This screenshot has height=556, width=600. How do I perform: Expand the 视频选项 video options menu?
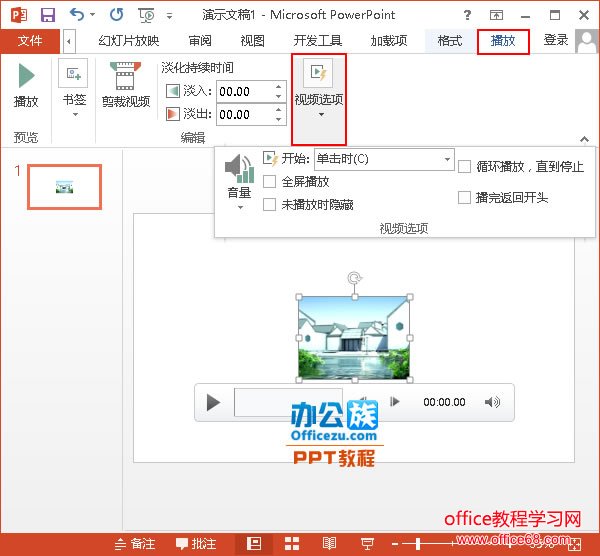click(x=319, y=99)
